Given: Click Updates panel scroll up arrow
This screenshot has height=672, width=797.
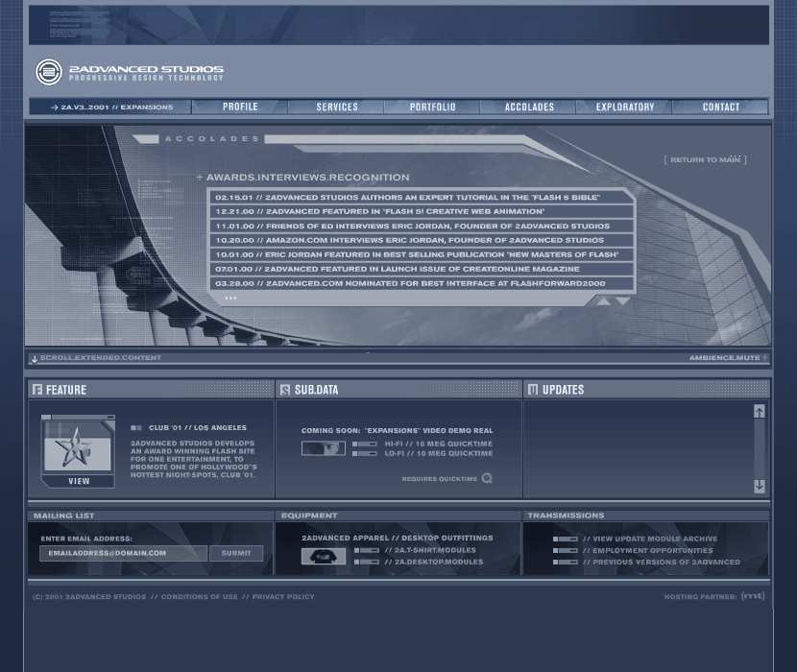Looking at the screenshot, I should tap(759, 411).
